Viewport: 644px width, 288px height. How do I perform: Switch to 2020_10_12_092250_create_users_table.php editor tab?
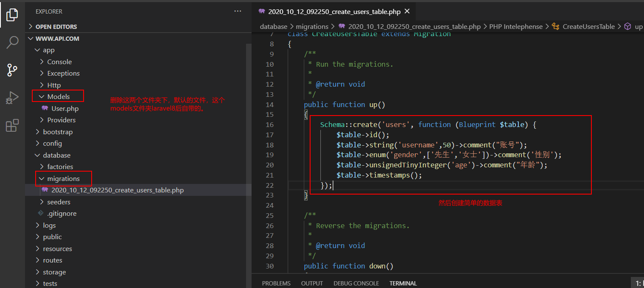pos(335,11)
